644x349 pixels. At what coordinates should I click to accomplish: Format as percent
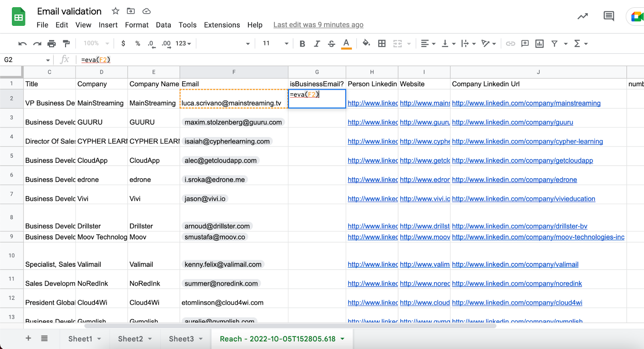pyautogui.click(x=138, y=44)
